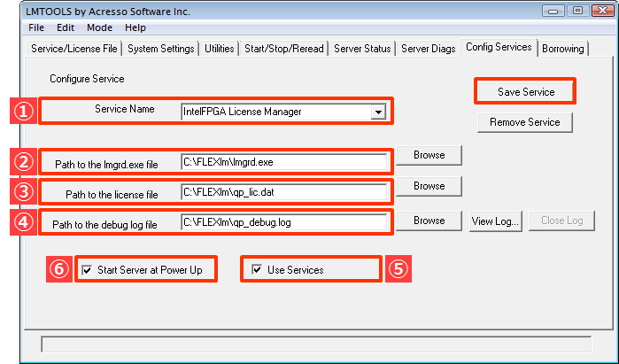Click the Remove Service button

tap(524, 122)
